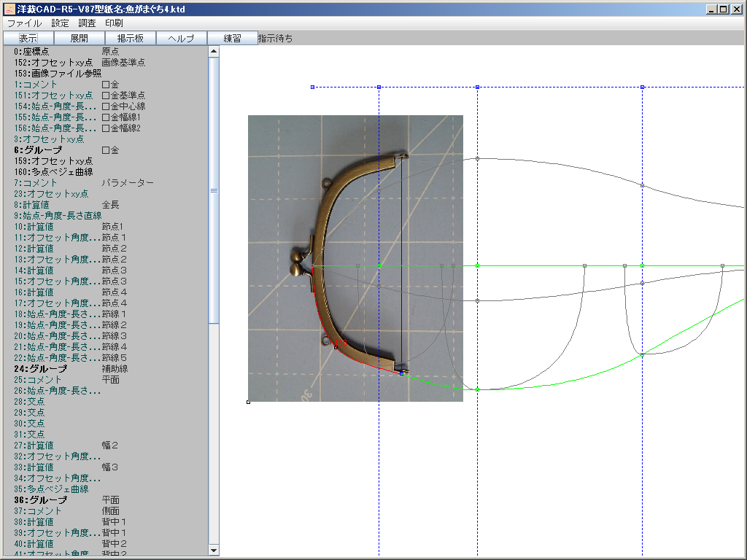Select row 16:計算値 節点4

71,292
